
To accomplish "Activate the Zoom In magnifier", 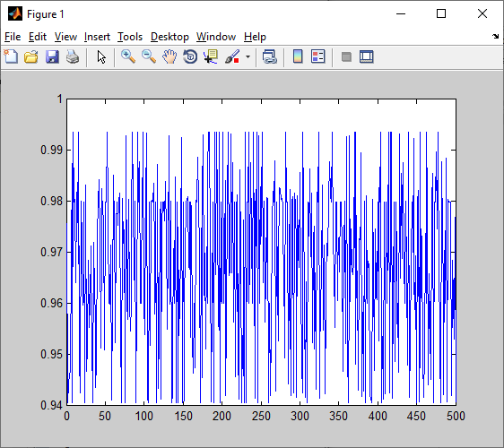I will 128,56.
